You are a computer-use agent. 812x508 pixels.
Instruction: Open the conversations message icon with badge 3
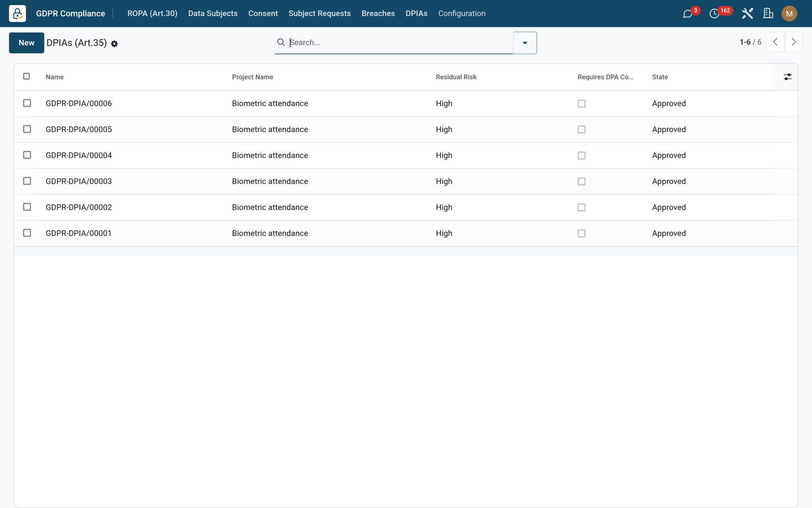(x=688, y=14)
